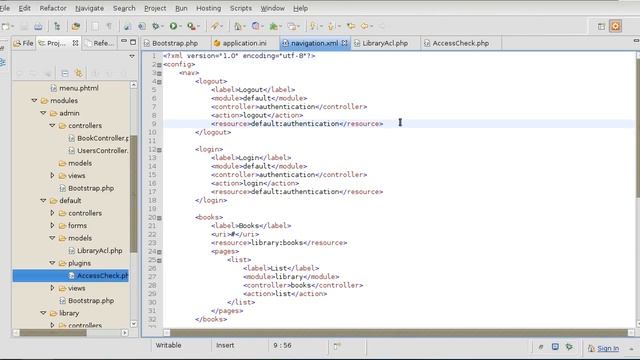
Task: Switch to the Bootstrap.php editor tab
Action: [175, 43]
